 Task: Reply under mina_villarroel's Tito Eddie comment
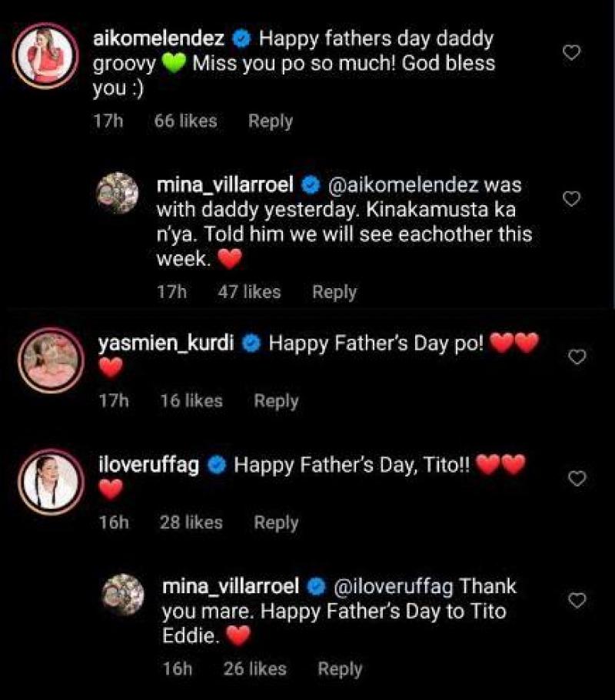click(x=340, y=669)
